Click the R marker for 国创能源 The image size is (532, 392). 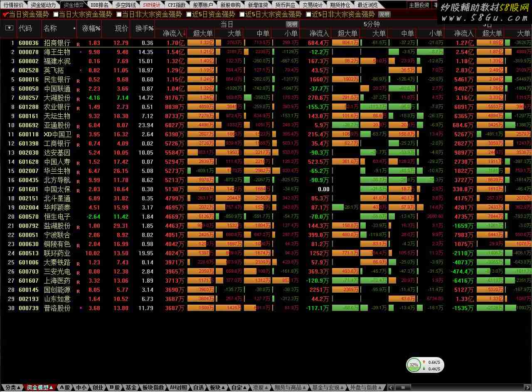point(78,291)
